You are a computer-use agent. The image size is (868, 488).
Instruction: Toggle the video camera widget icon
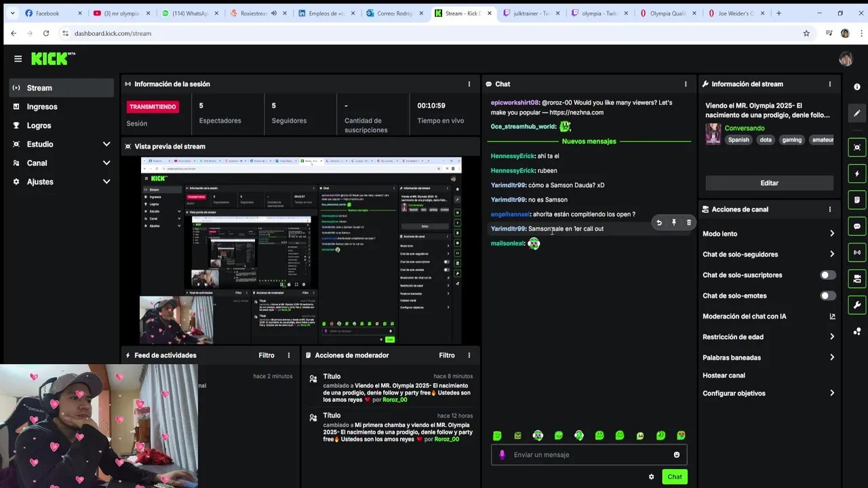pos(857,279)
